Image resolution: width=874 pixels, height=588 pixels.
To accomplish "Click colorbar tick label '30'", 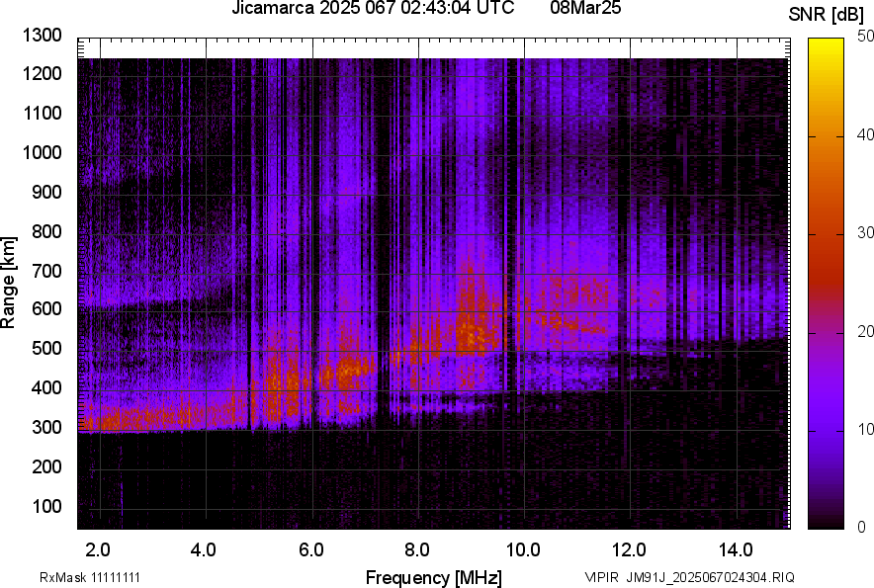I will click(865, 232).
